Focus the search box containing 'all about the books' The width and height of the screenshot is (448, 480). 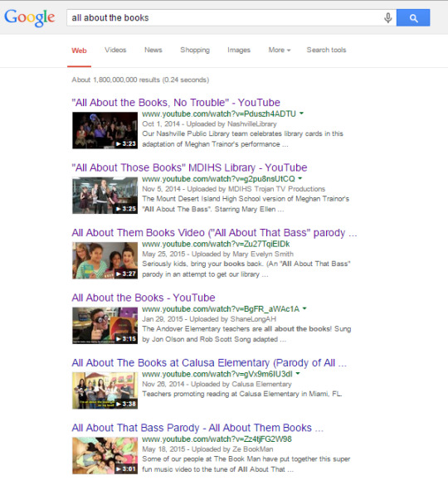[231, 17]
